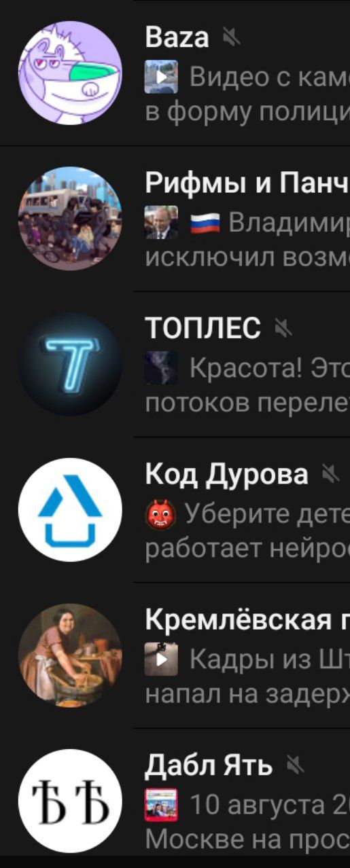This screenshot has width=350, height=868.
Task: Open the Baza chat title
Action: [177, 38]
